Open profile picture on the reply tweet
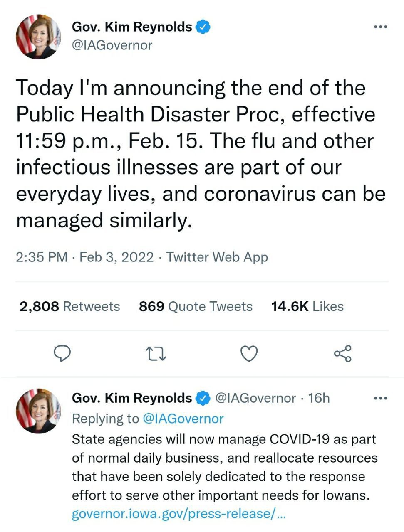404x532 pixels. (38, 411)
